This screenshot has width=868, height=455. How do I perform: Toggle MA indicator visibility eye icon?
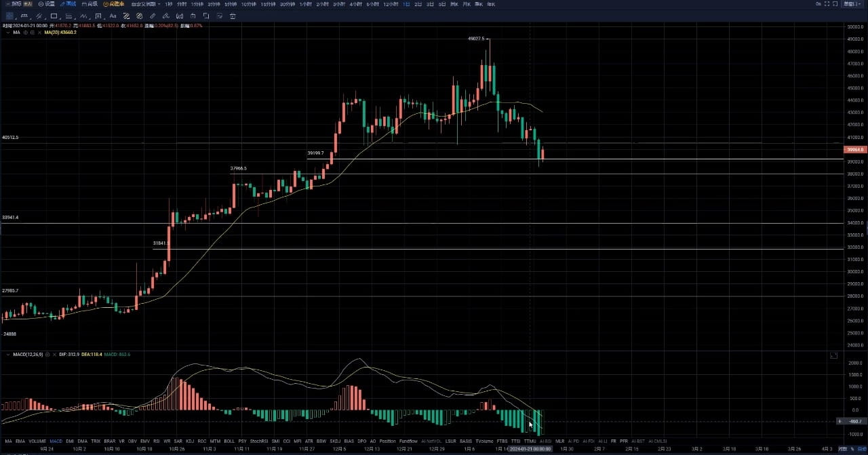point(25,33)
